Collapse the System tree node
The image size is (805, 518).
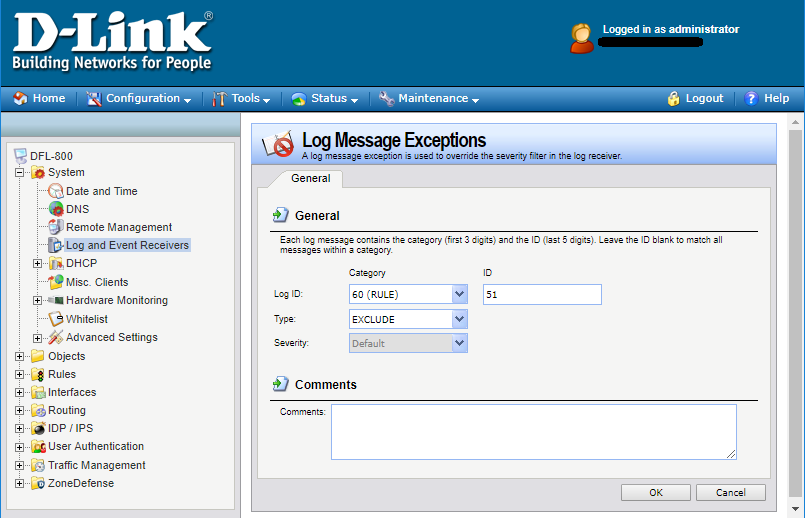(20, 173)
